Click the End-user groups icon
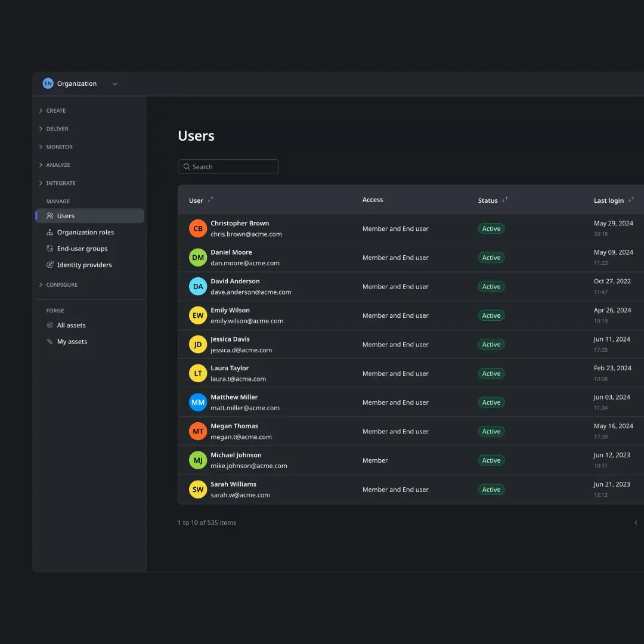644x644 pixels. [x=51, y=249]
